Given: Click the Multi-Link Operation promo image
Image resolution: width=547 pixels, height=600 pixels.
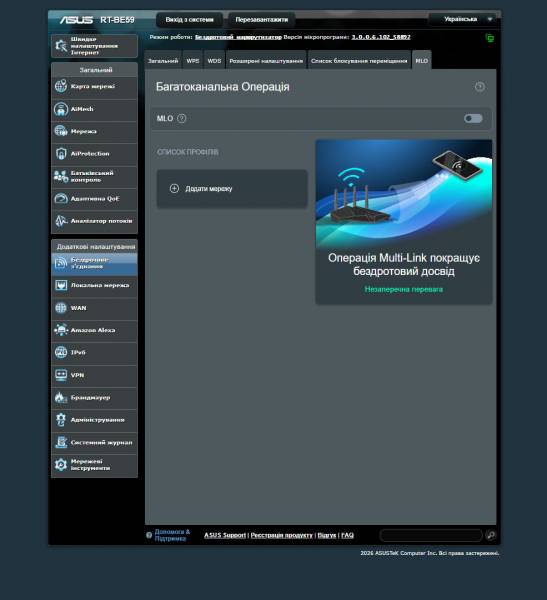Looking at the screenshot, I should tap(404, 194).
